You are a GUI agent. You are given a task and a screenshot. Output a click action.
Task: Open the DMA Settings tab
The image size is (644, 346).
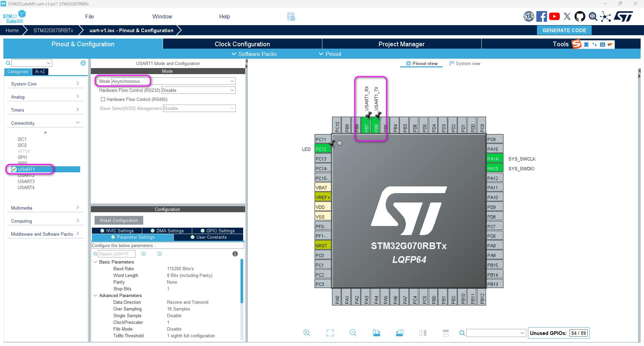coord(167,231)
